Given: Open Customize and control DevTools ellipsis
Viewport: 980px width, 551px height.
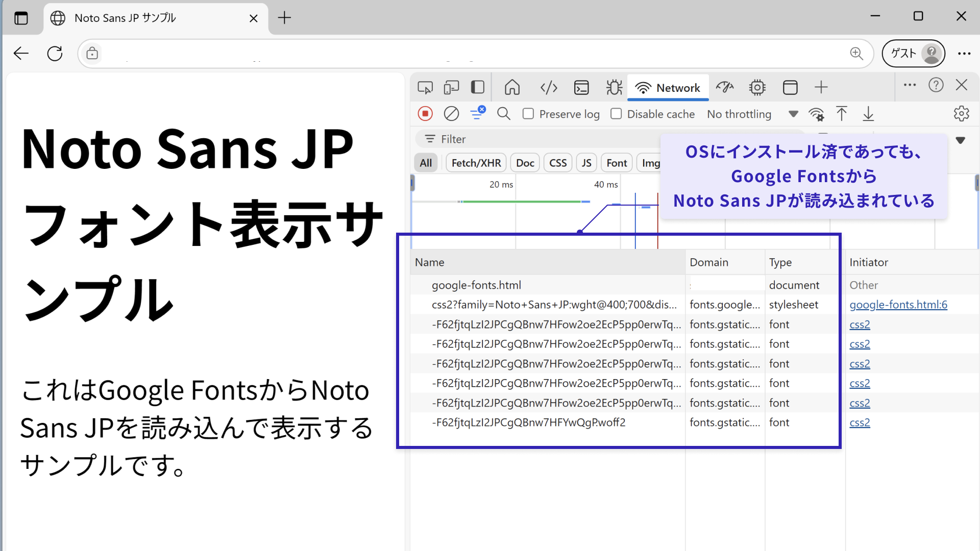Looking at the screenshot, I should tap(910, 85).
